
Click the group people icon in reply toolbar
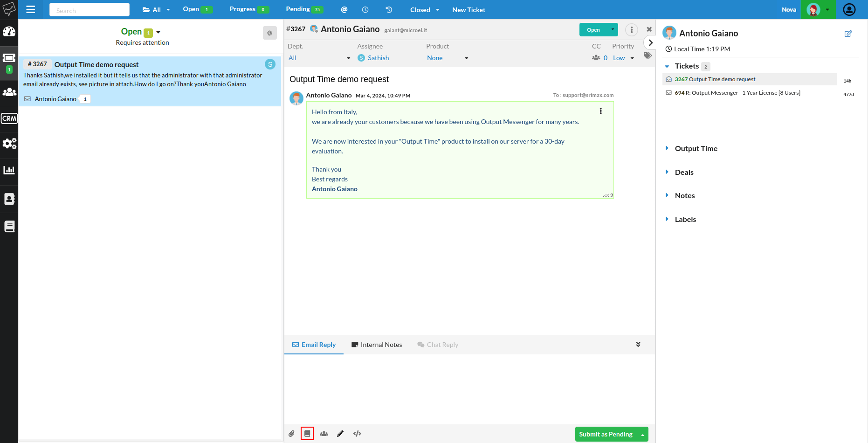click(x=324, y=434)
